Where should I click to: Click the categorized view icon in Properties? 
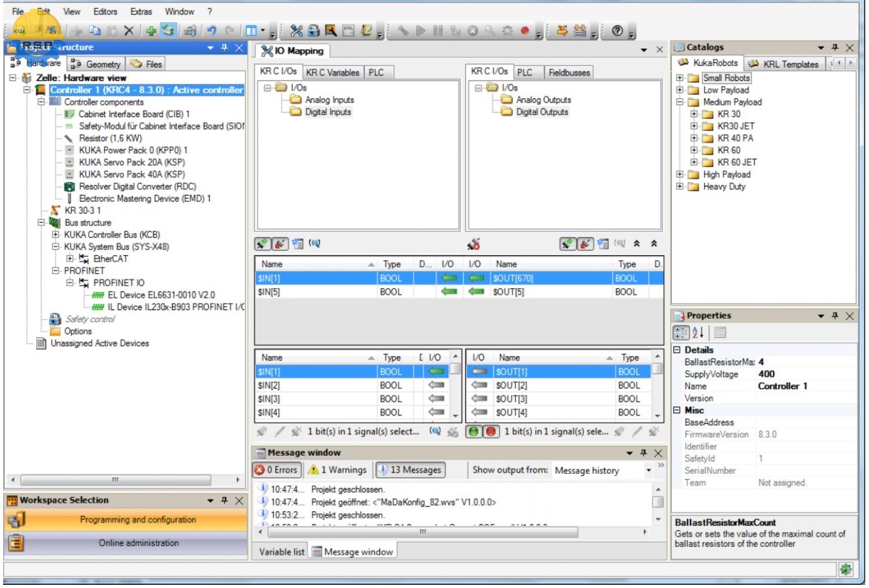(681, 332)
